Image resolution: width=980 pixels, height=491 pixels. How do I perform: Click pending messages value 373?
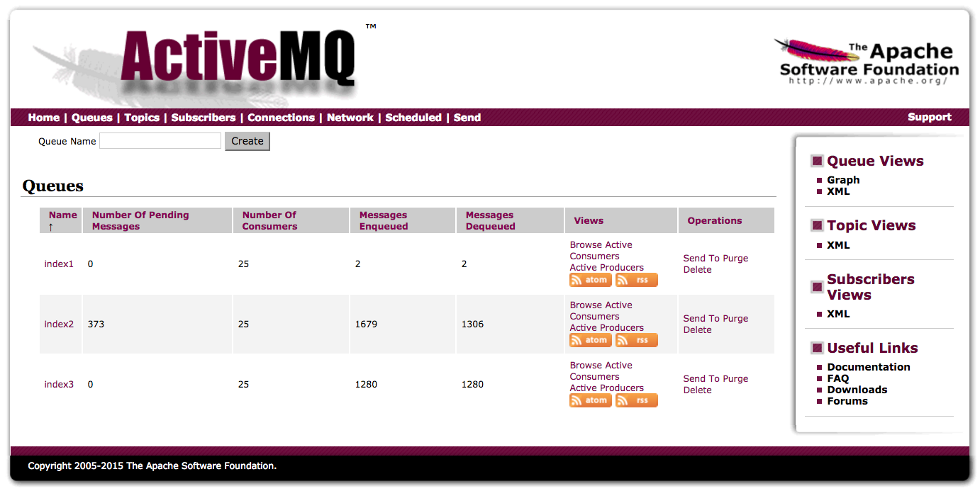96,324
